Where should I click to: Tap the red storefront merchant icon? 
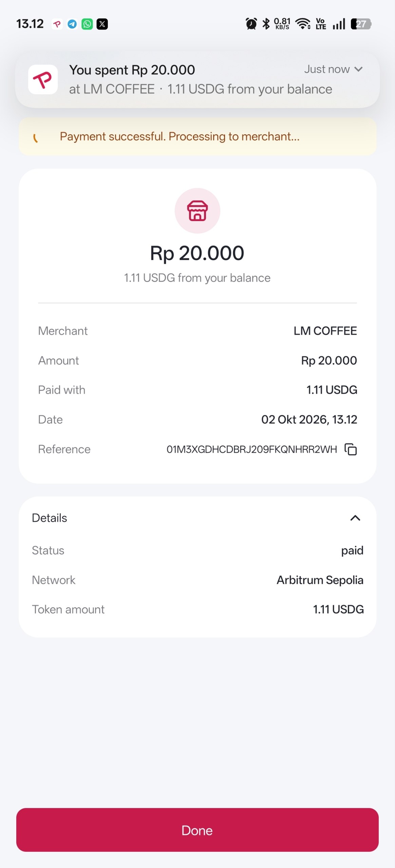pyautogui.click(x=197, y=211)
